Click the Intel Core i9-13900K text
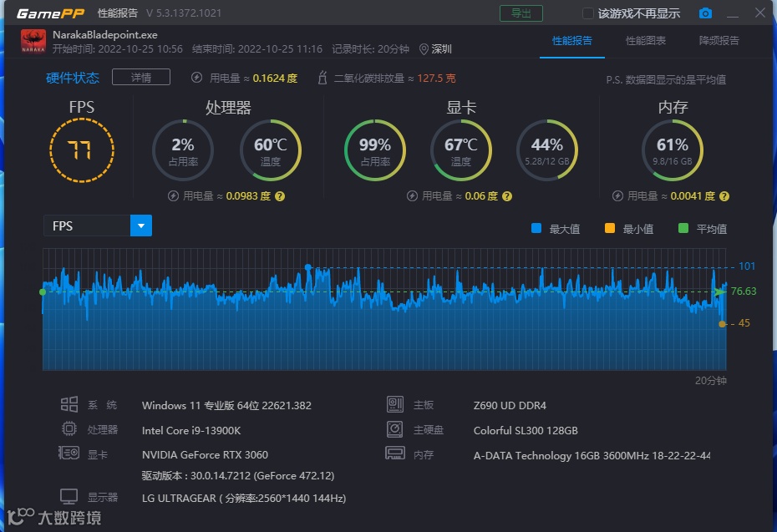777x532 pixels. (191, 430)
